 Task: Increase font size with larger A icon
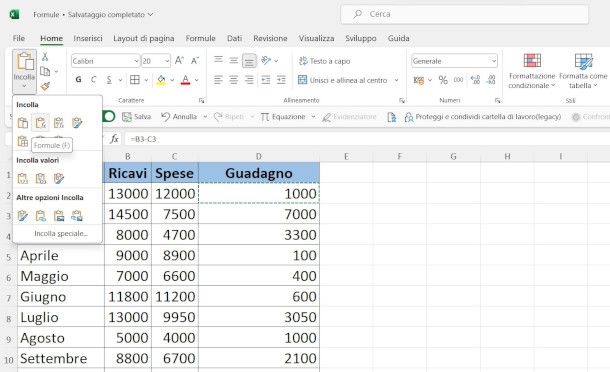179,61
